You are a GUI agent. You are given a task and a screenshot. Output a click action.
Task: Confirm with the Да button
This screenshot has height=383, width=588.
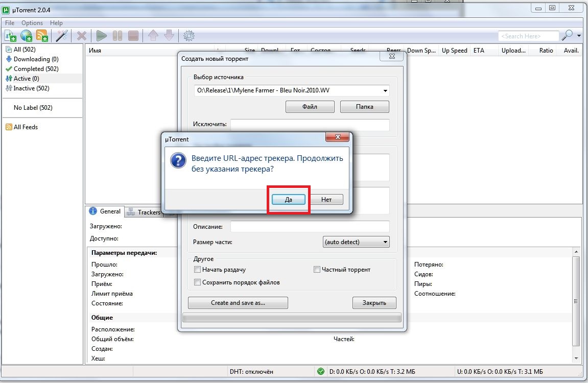(x=288, y=199)
